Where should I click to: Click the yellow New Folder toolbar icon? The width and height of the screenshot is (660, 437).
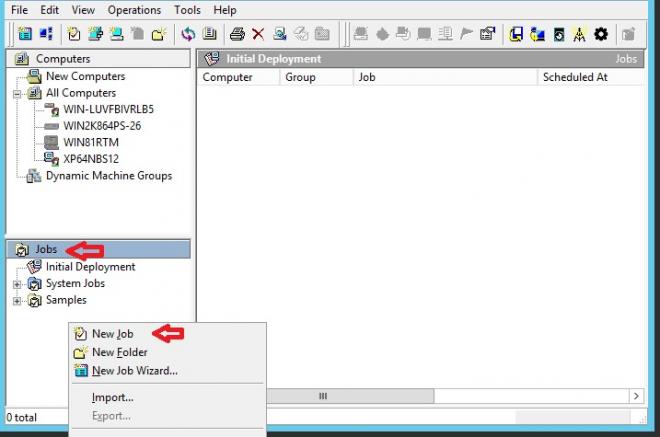pos(159,34)
